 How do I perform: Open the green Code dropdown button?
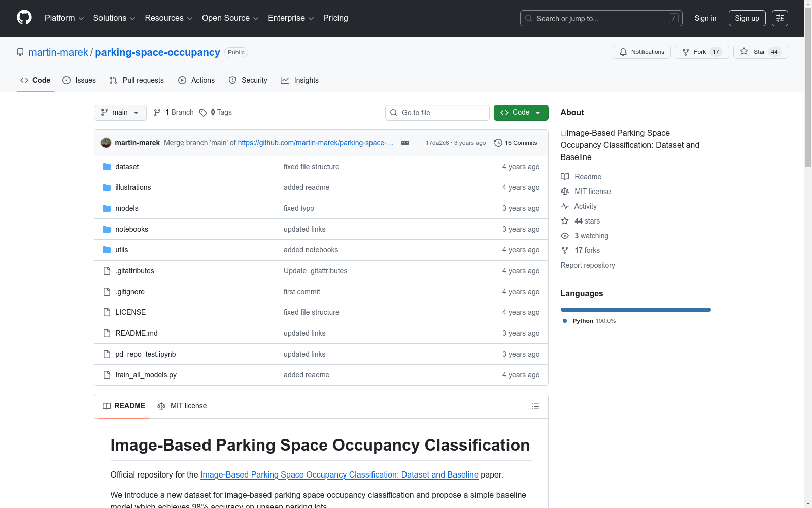point(521,113)
